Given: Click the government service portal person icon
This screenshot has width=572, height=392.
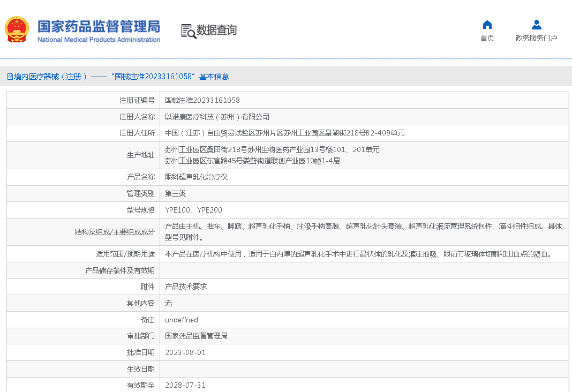Looking at the screenshot, I should tap(536, 25).
